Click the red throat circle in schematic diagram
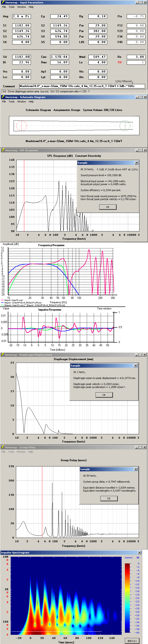 coord(21,126)
